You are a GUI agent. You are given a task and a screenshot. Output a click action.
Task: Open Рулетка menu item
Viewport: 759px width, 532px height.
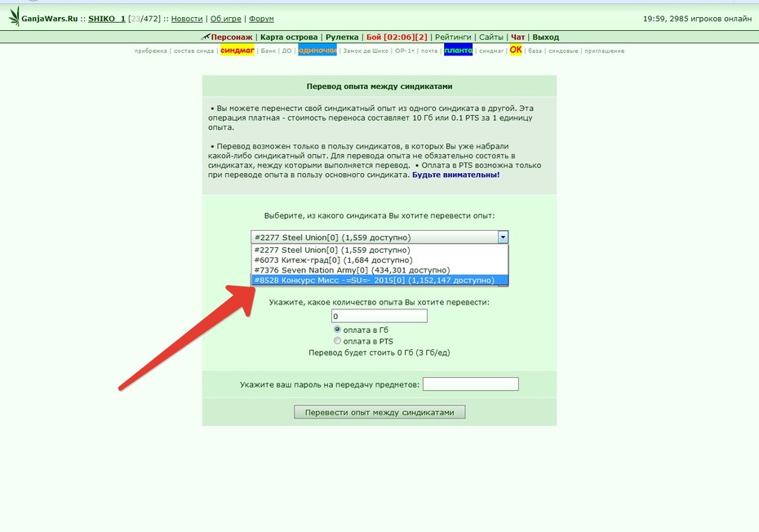pos(342,38)
